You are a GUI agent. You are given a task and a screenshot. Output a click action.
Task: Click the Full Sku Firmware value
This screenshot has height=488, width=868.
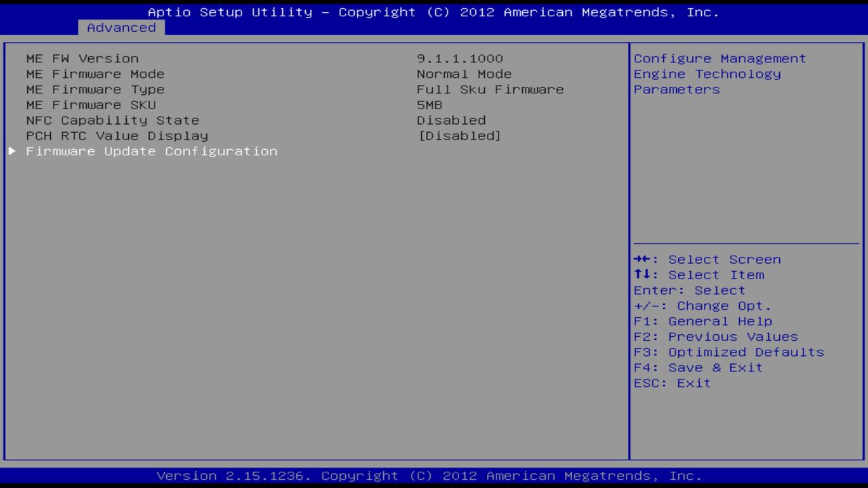[x=490, y=89]
